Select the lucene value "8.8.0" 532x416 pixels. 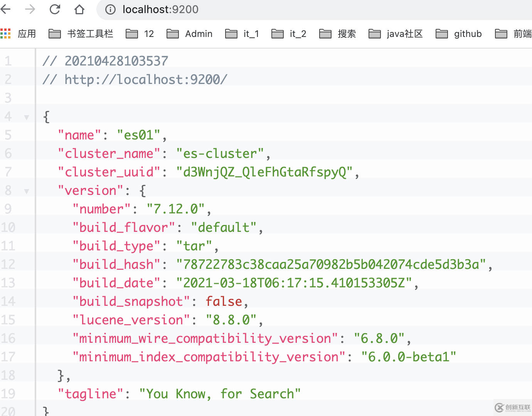pos(231,320)
